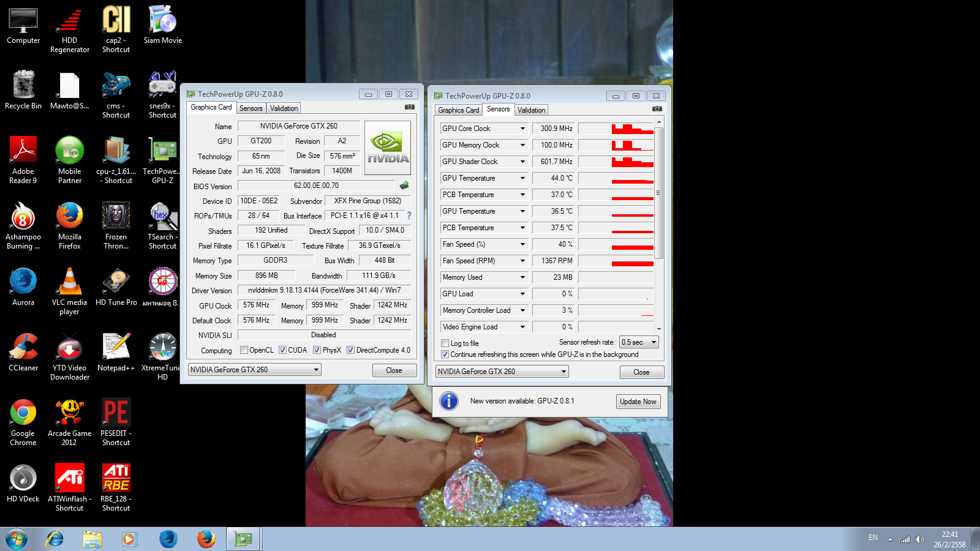Open the Windows Start menu

[17, 539]
